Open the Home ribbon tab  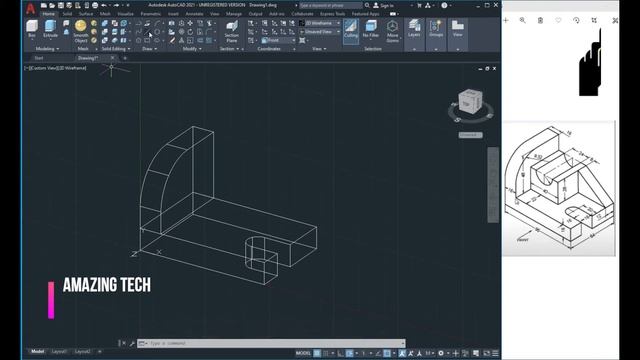(49, 14)
